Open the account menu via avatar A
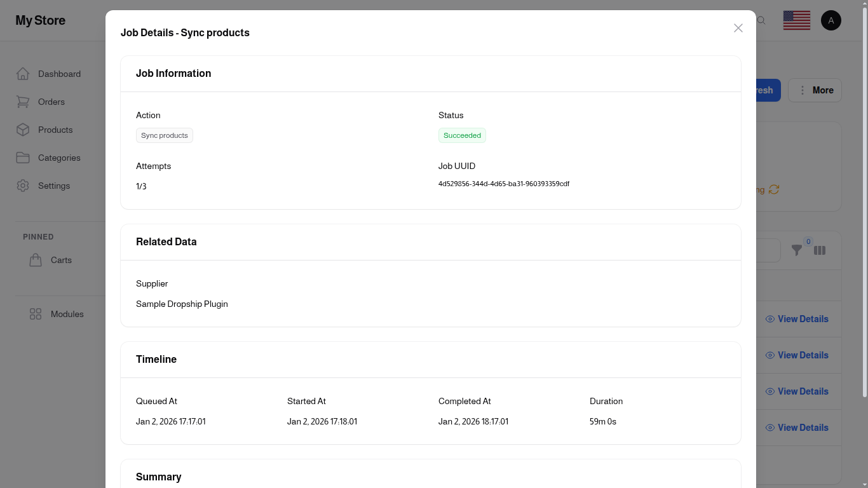This screenshot has width=868, height=488. [831, 20]
